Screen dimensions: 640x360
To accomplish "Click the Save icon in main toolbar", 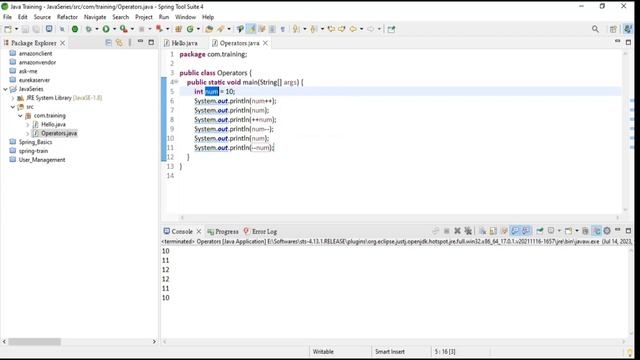I will [25, 29].
